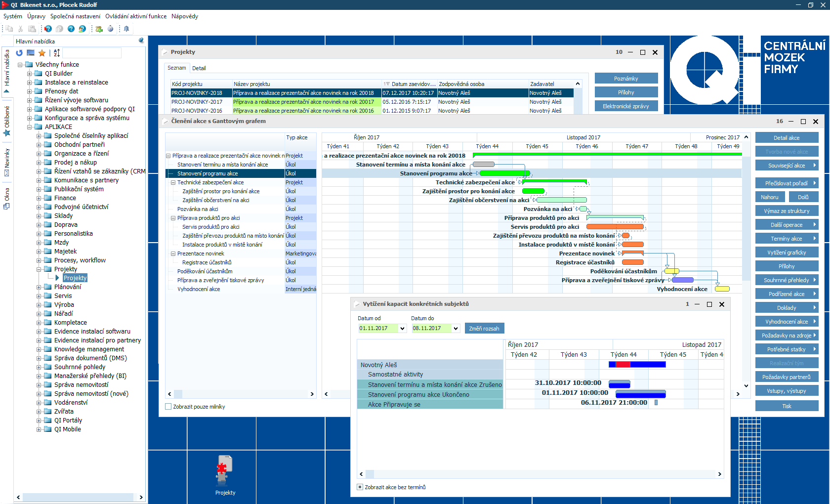The width and height of the screenshot is (830, 504).
Task: Expand the Finance tree folder
Action: click(x=39, y=198)
